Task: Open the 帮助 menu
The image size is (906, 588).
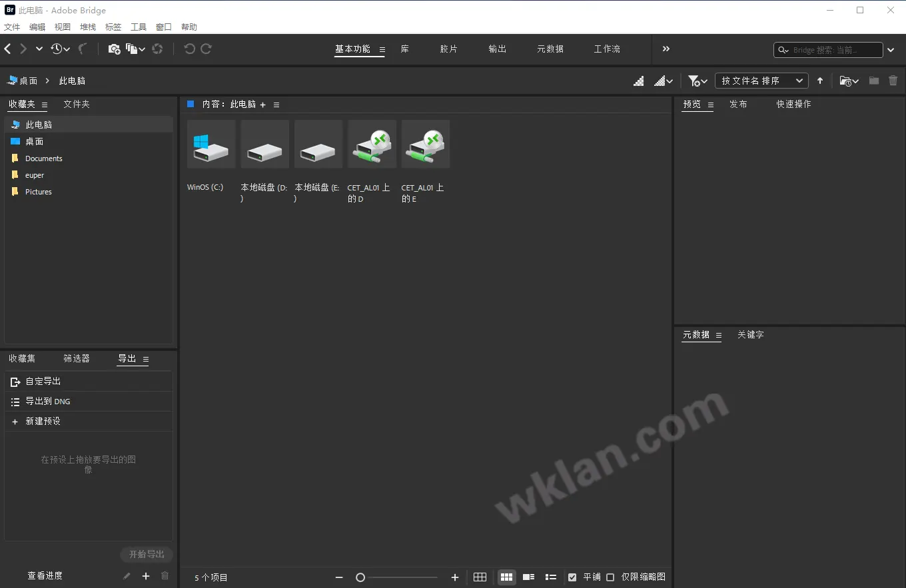Action: coord(189,27)
